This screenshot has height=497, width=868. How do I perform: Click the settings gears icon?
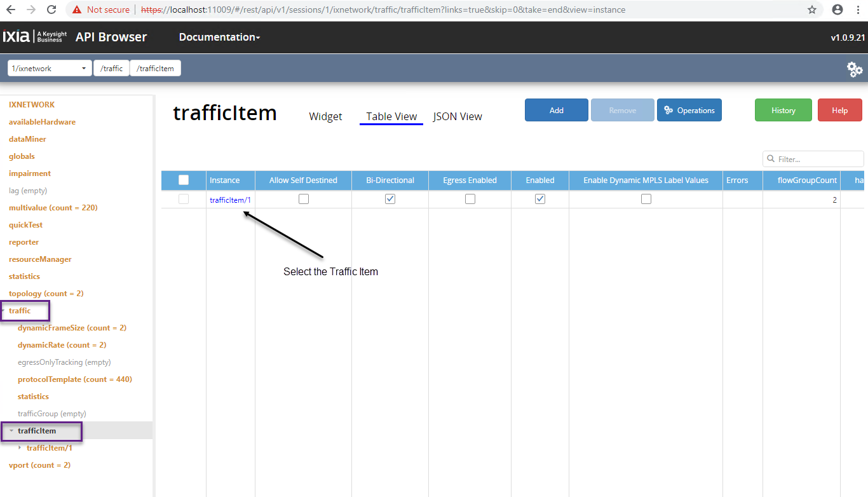(855, 69)
